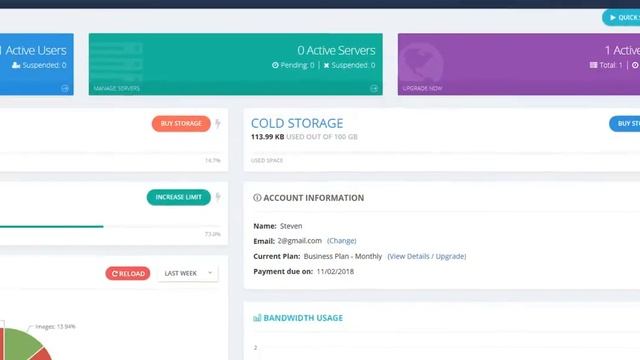640x360 pixels.
Task: Click the Account Information info icon
Action: 257,198
